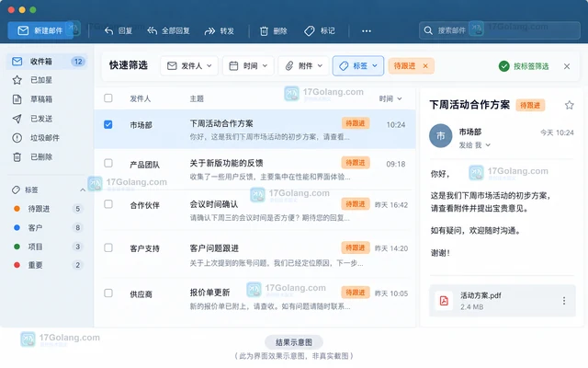Toggle the select-all checkbox in header

pos(108,98)
